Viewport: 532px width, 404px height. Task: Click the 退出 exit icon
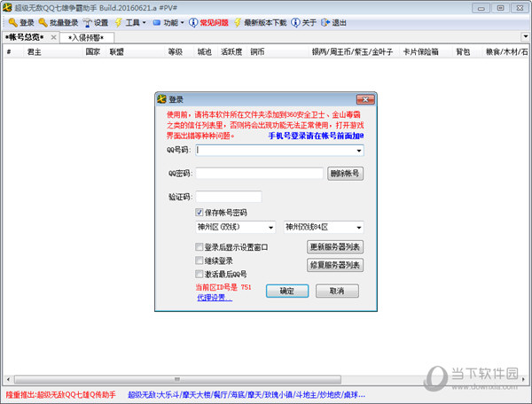pos(325,23)
